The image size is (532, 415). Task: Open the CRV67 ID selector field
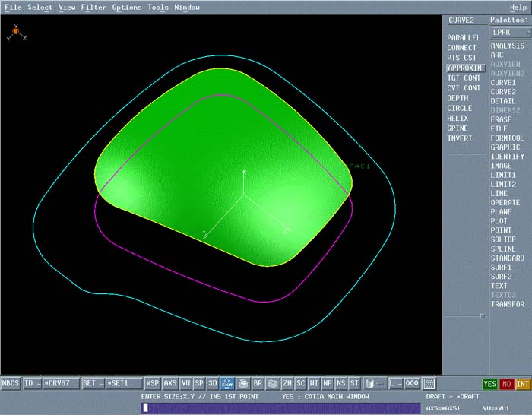tap(61, 384)
